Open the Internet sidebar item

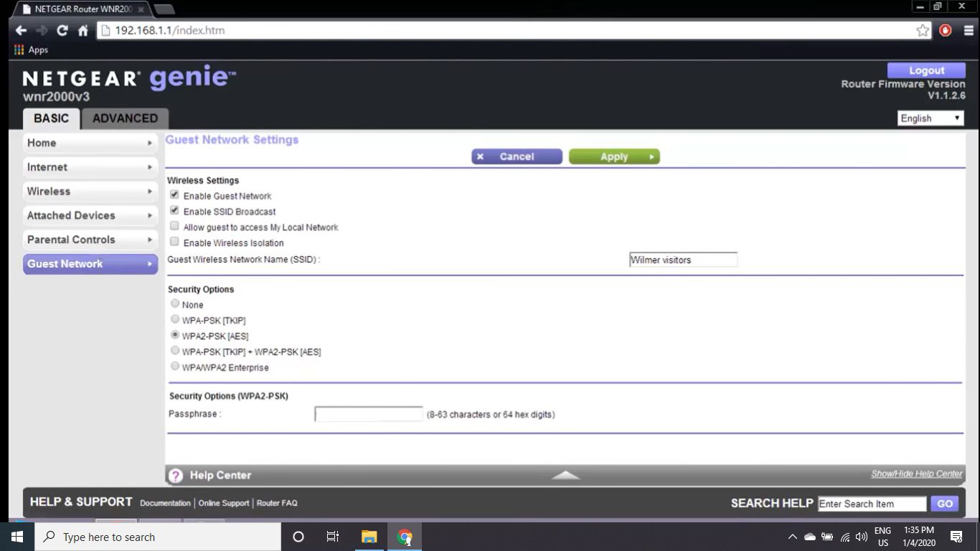[x=90, y=167]
